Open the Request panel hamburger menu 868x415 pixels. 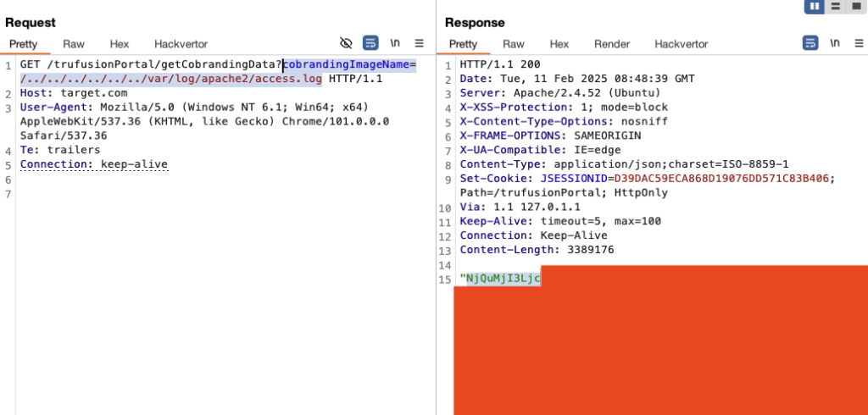419,43
